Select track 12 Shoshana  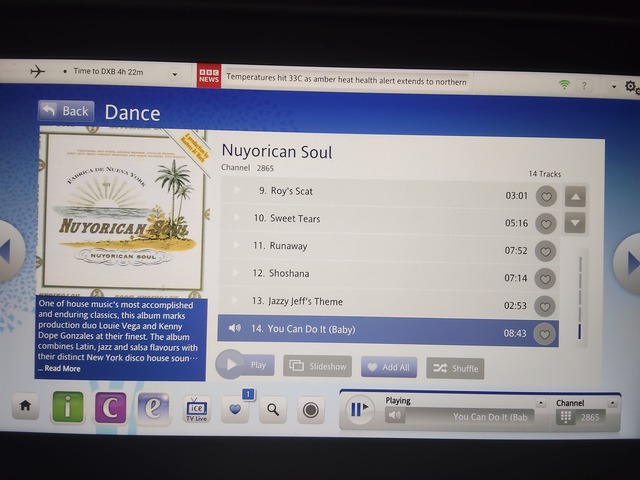pos(389,276)
